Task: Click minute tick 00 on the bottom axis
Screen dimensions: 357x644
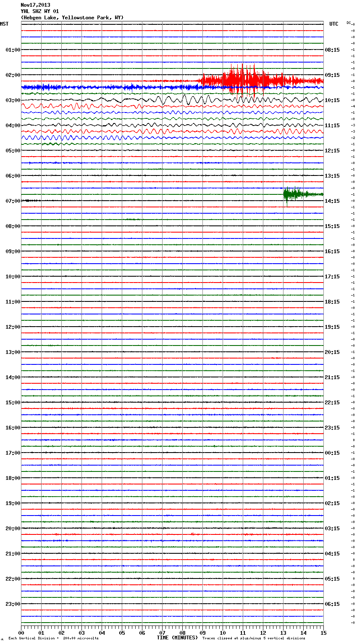Action: (21, 633)
